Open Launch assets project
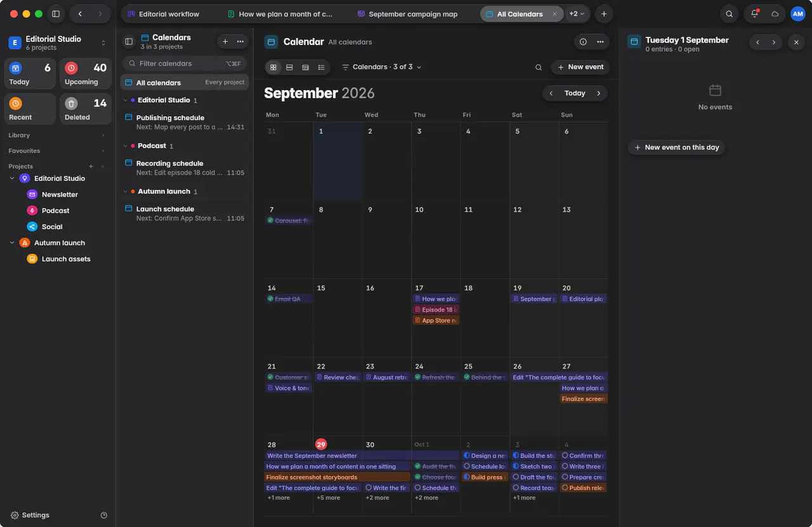Screen dimensions: 812x527 click(x=66, y=259)
